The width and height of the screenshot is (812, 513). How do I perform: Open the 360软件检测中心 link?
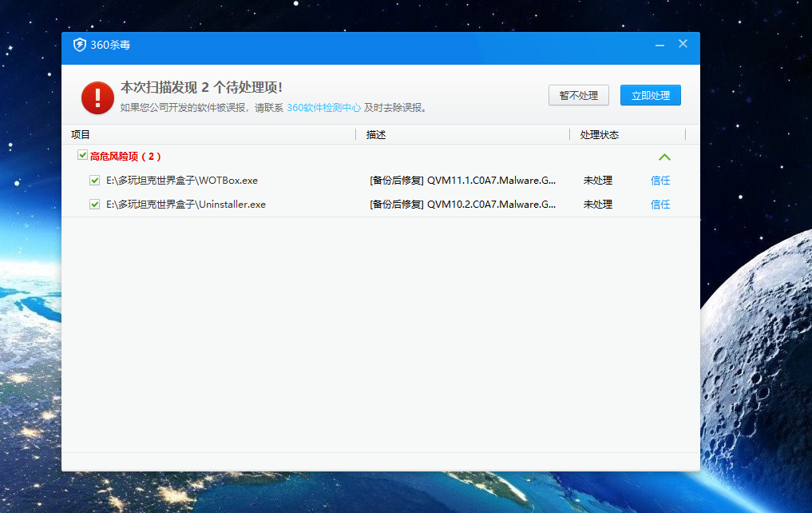pos(323,108)
